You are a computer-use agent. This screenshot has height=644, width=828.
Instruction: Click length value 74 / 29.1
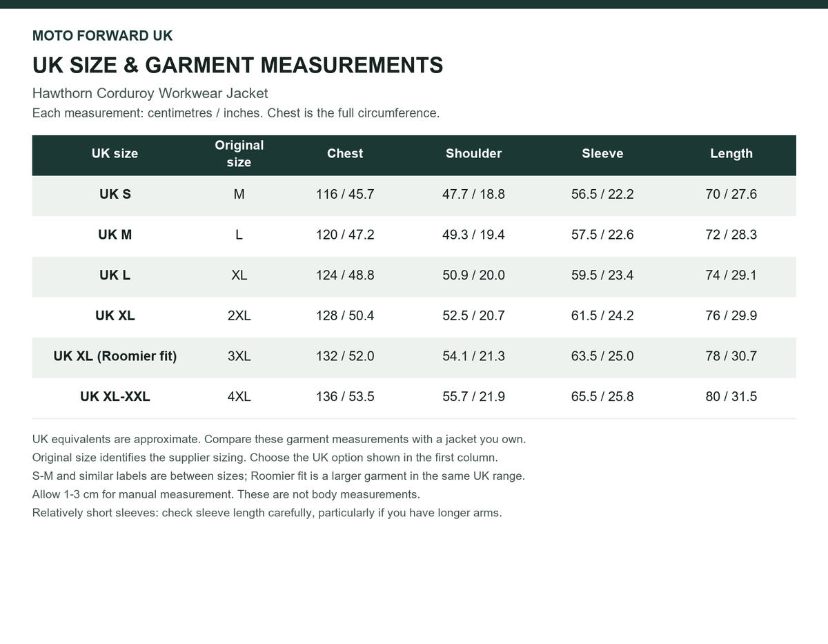731,275
